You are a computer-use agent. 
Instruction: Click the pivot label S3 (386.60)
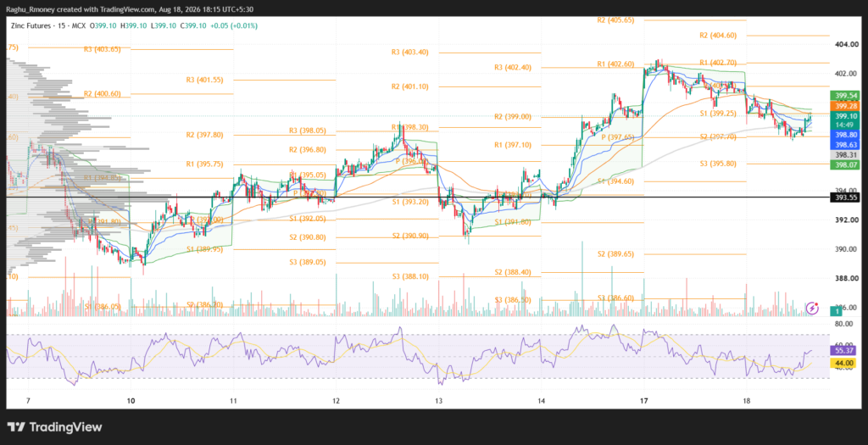click(615, 298)
